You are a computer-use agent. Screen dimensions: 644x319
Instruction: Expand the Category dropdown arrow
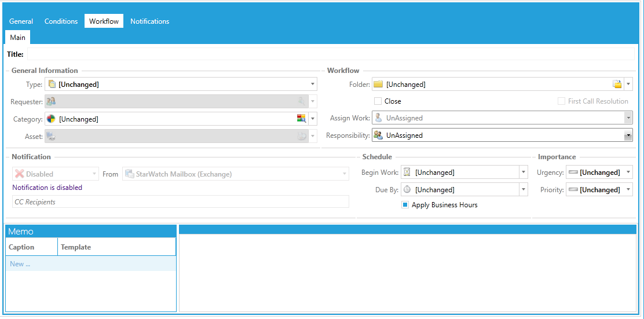click(x=313, y=119)
